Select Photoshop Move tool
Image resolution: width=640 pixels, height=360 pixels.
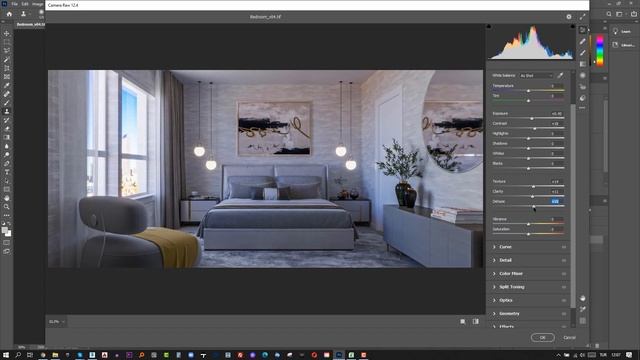click(7, 33)
